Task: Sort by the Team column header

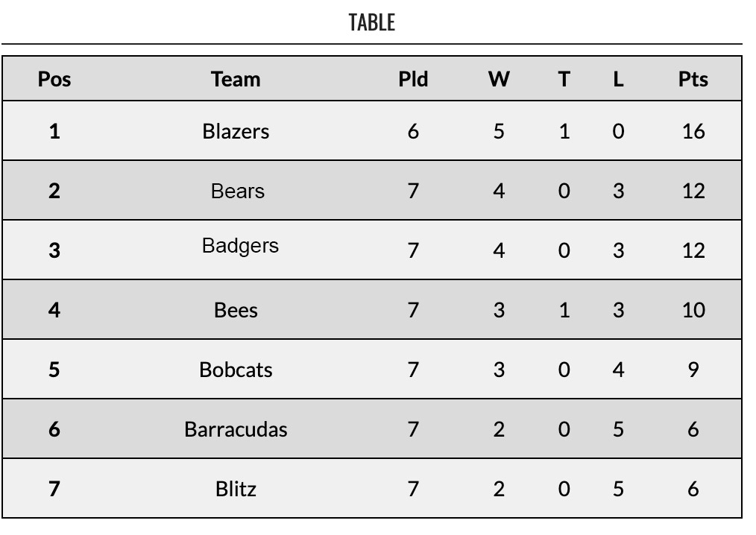Action: point(236,79)
